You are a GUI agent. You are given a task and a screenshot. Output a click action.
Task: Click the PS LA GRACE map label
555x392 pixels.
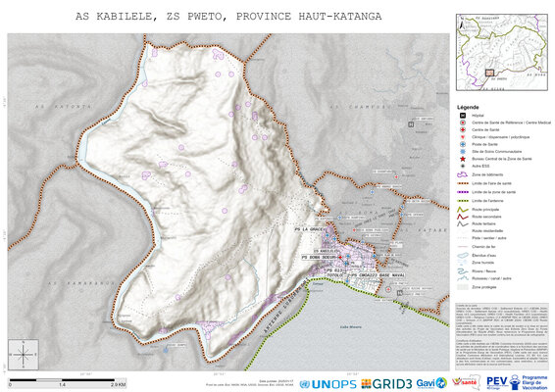[308, 229]
